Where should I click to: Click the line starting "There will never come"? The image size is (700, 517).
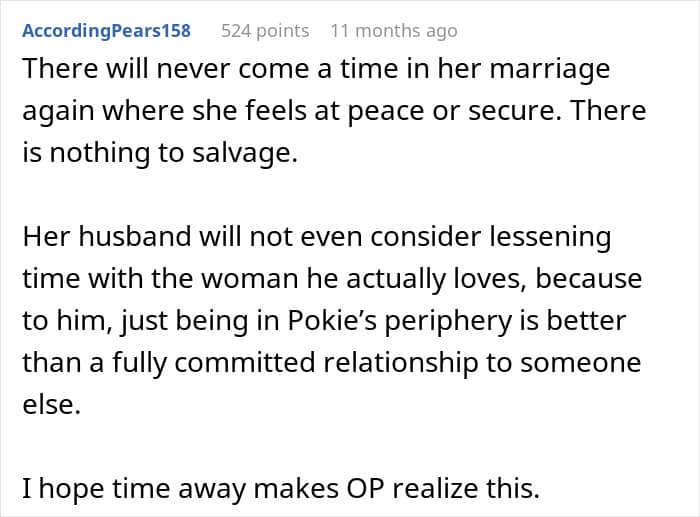pyautogui.click(x=315, y=73)
